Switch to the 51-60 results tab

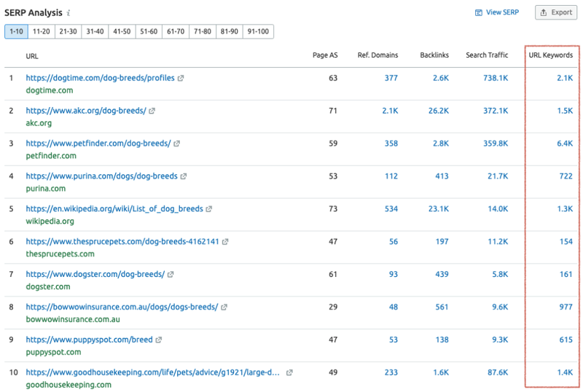pyautogui.click(x=149, y=31)
